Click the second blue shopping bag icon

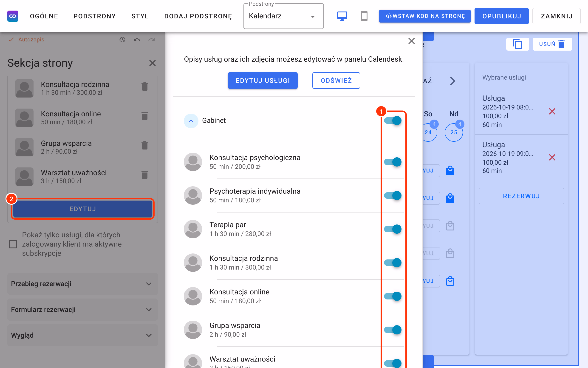coord(450,198)
